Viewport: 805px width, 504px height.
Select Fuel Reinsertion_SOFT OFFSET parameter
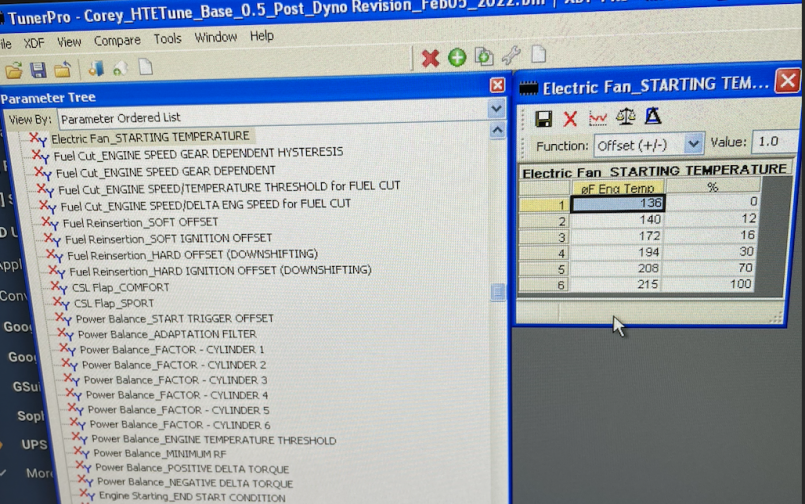pos(139,222)
